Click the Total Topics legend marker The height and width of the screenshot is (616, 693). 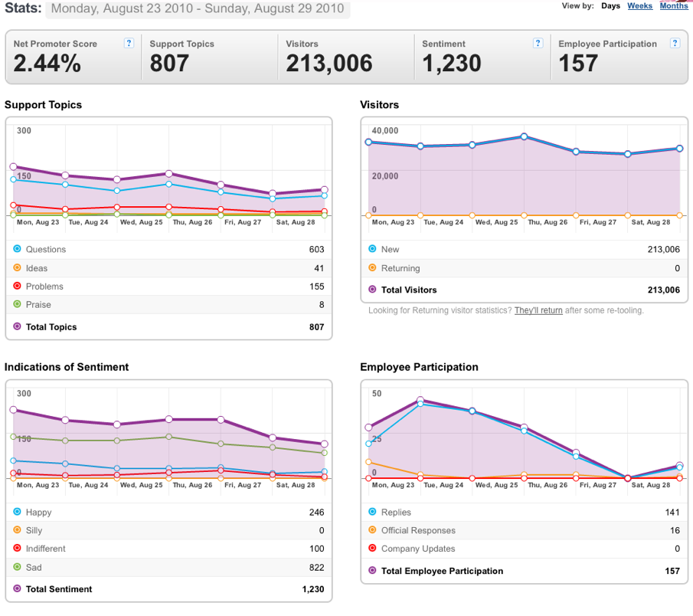[18, 326]
